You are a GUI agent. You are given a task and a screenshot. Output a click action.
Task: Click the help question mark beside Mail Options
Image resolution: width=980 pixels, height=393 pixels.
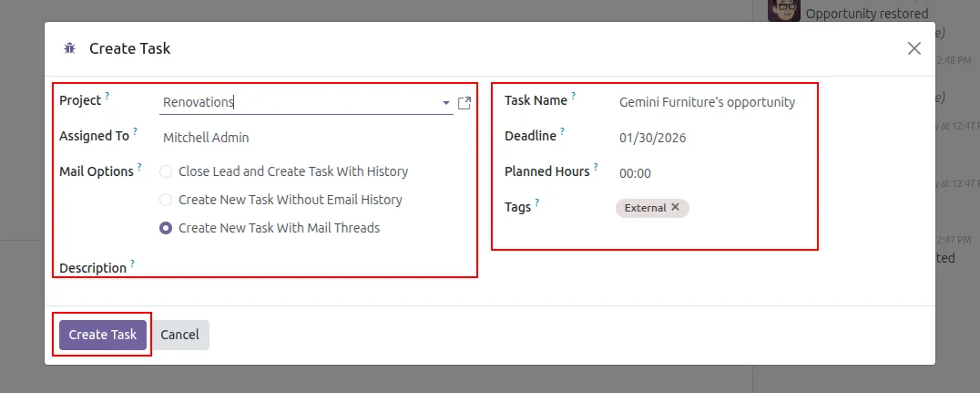click(139, 167)
